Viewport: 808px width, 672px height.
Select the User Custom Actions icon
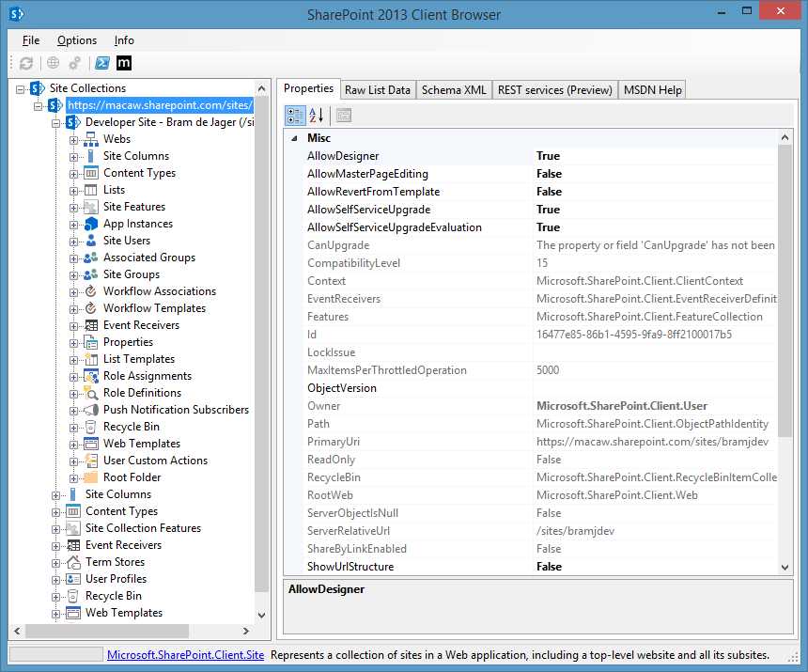[x=91, y=461]
